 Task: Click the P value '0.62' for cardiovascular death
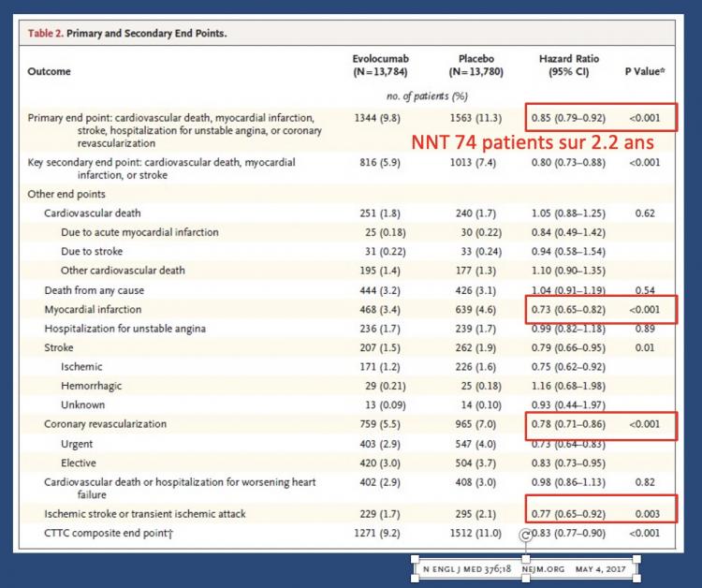[x=645, y=213]
